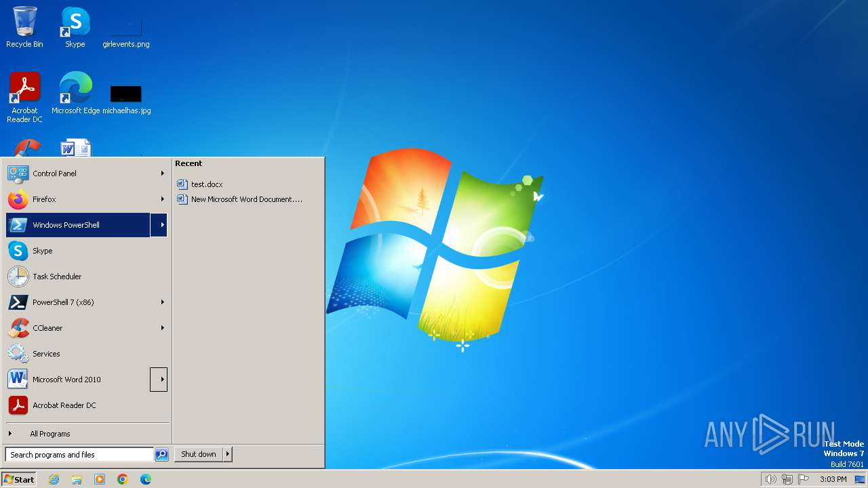
Task: Open the Microsoft Edge desktop shortcut
Action: point(75,93)
